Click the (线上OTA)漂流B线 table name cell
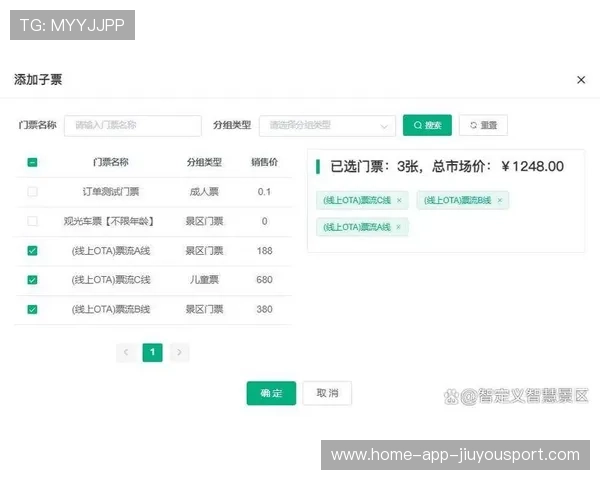 click(x=111, y=309)
